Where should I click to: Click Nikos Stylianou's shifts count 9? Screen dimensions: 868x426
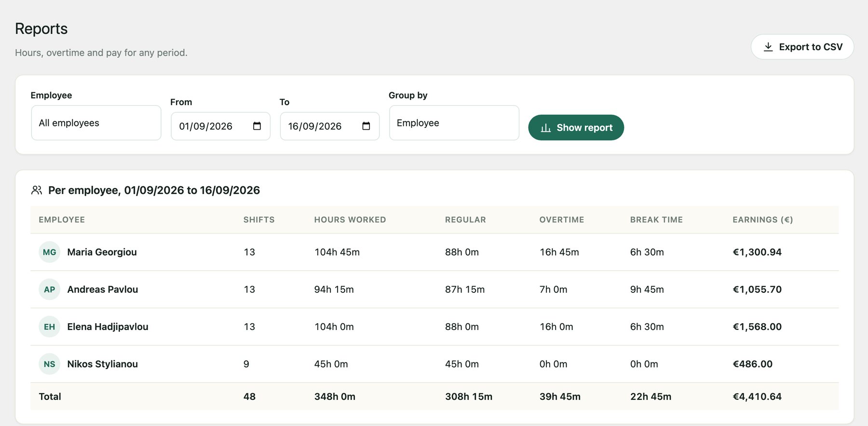point(246,364)
